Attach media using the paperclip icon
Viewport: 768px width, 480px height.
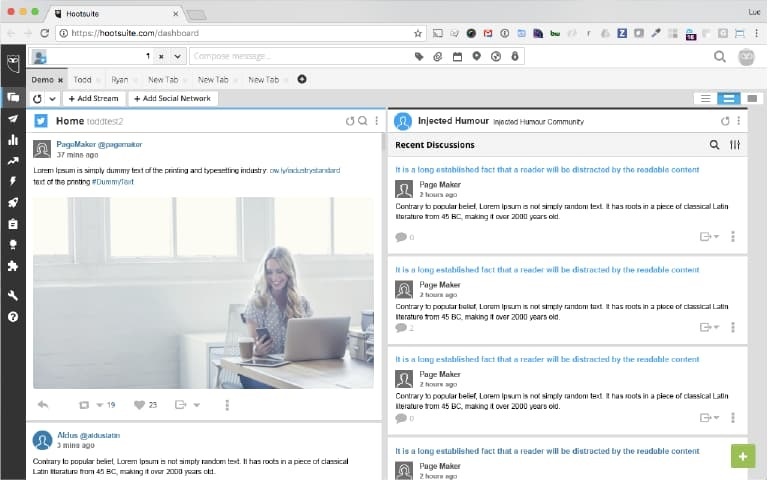point(438,57)
